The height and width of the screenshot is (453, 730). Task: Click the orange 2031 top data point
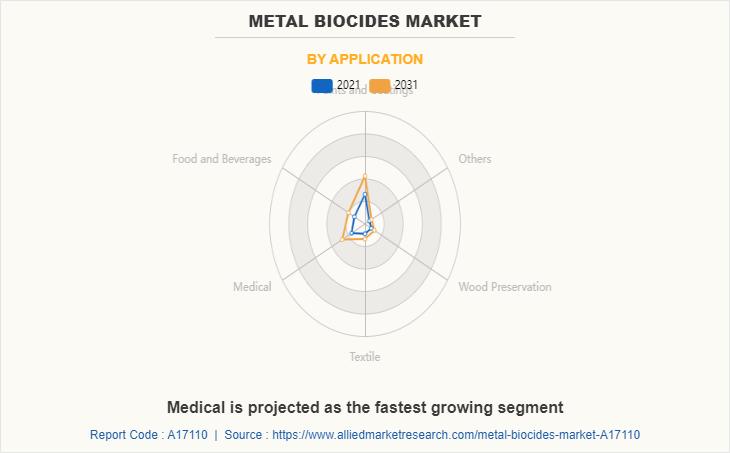coord(365,176)
